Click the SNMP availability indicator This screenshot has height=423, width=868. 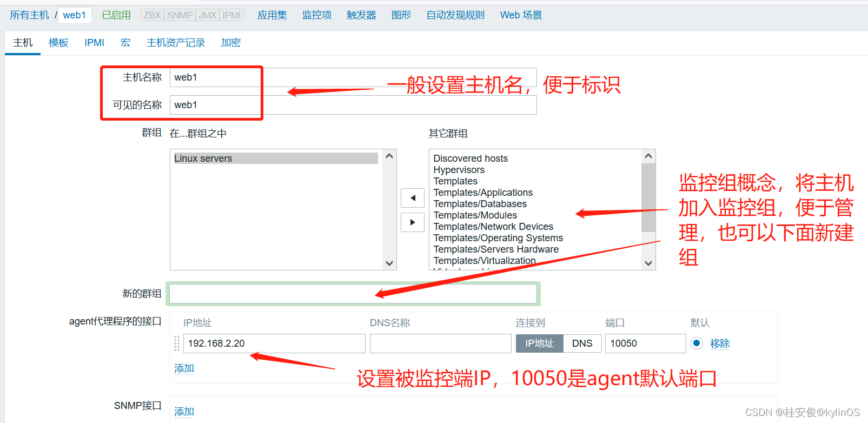pyautogui.click(x=180, y=15)
